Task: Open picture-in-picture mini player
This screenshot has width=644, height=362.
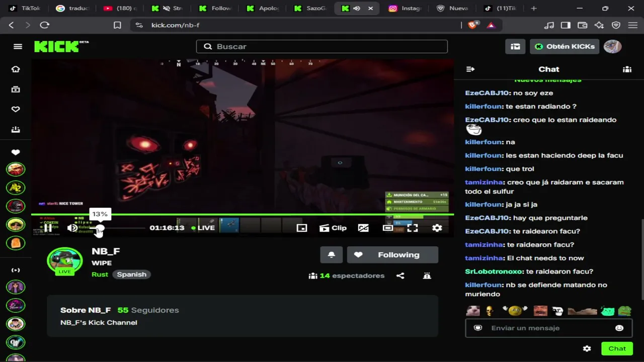Action: (x=302, y=228)
